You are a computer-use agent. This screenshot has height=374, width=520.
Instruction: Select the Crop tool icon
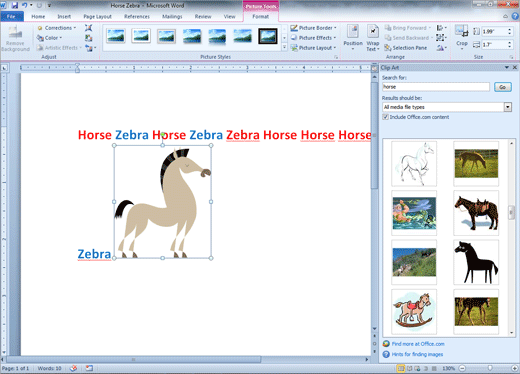462,32
